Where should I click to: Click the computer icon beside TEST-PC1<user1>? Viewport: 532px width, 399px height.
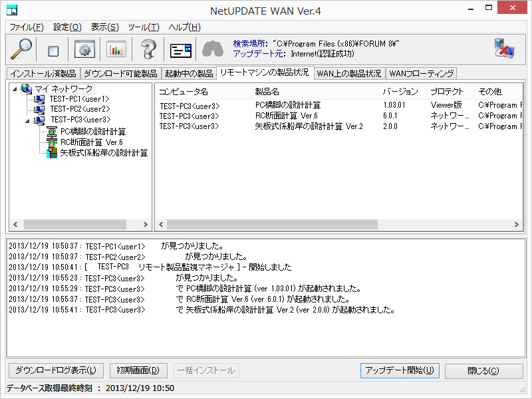[x=39, y=99]
